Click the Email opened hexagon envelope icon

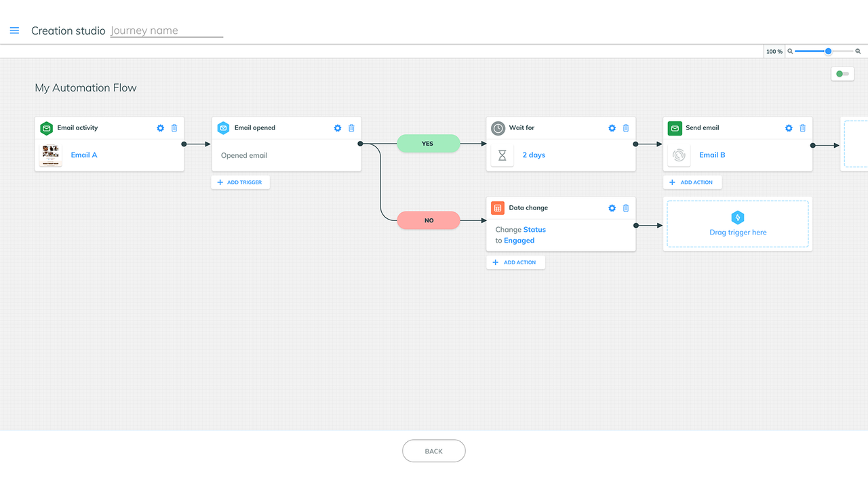coord(223,127)
